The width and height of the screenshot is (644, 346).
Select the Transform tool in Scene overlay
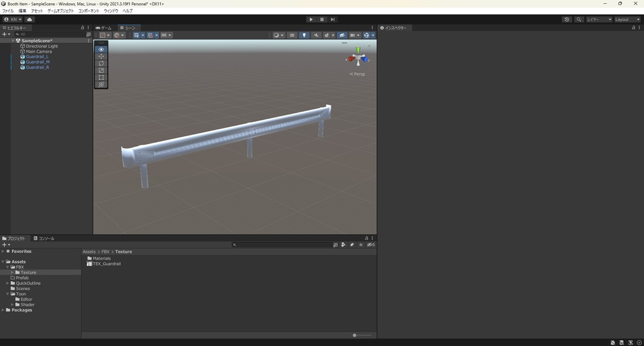(101, 84)
